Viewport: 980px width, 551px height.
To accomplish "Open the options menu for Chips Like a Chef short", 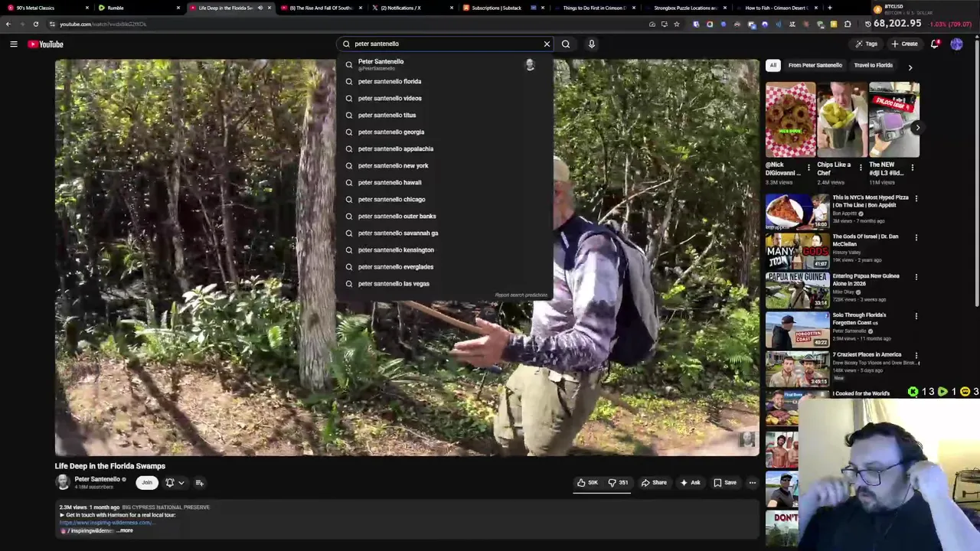I will (x=860, y=167).
